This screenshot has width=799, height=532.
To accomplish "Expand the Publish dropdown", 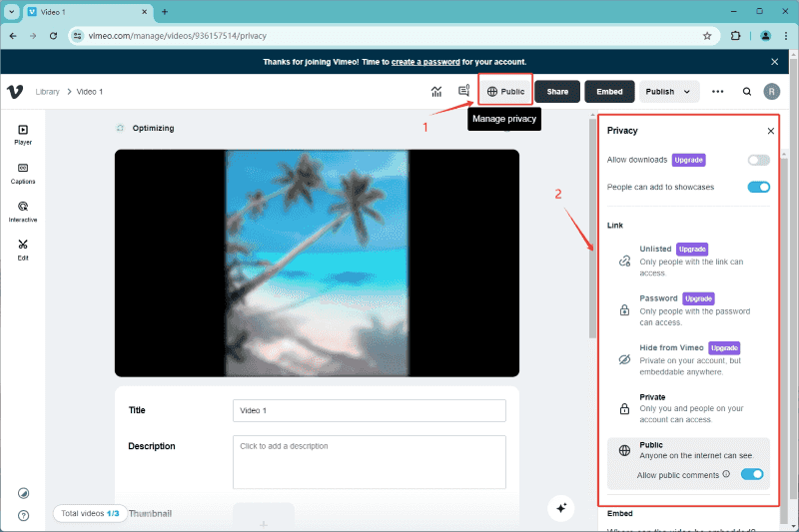I will pos(668,92).
